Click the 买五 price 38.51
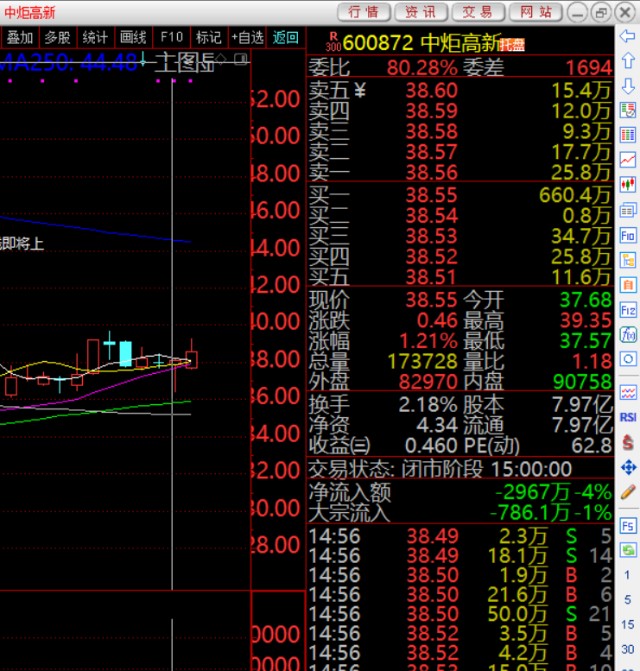 (431, 277)
